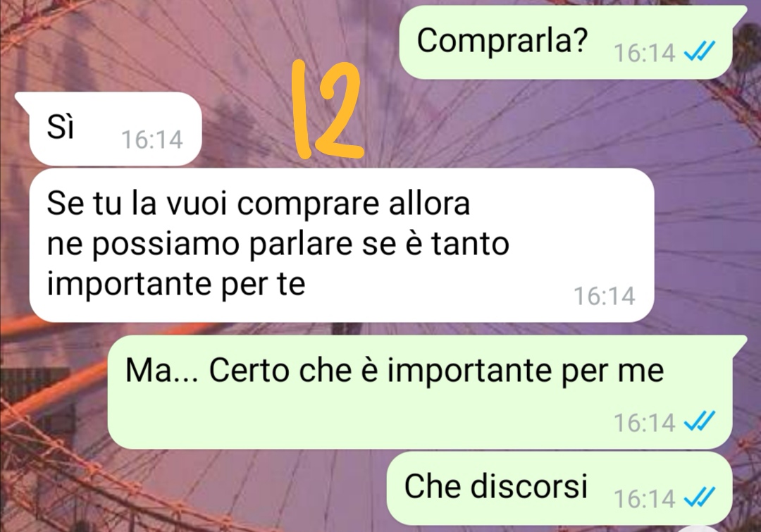Select the "Che discorsi" message bubble
This screenshot has height=532, width=761.
click(x=559, y=488)
